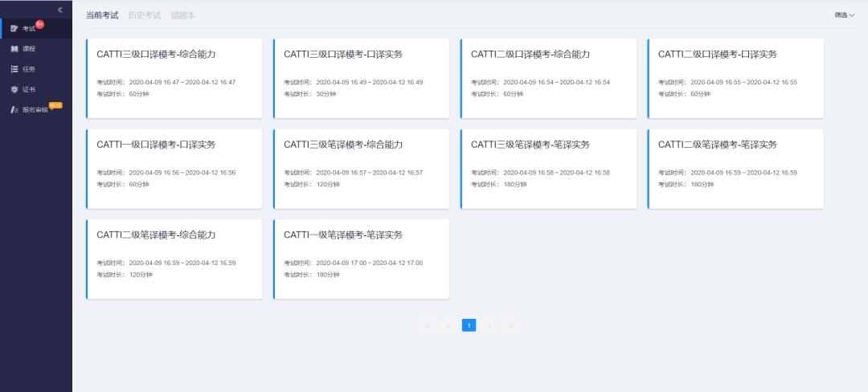
Task: Go to first page of pagination
Action: click(428, 325)
